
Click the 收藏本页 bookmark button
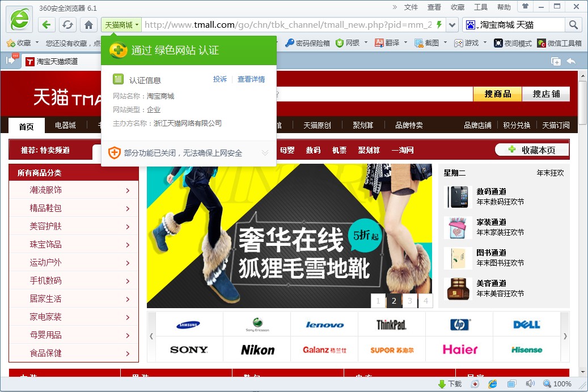point(532,150)
